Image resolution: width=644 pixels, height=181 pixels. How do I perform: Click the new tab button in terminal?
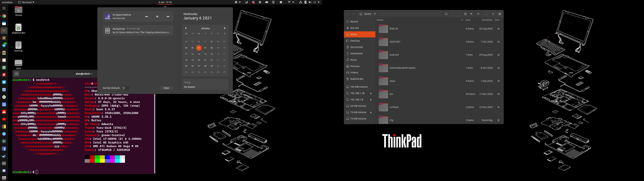pyautogui.click(x=16, y=74)
